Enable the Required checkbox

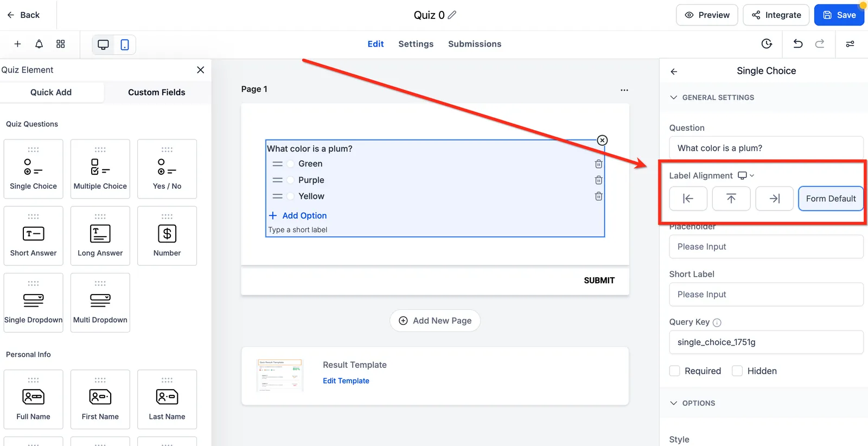pos(675,371)
